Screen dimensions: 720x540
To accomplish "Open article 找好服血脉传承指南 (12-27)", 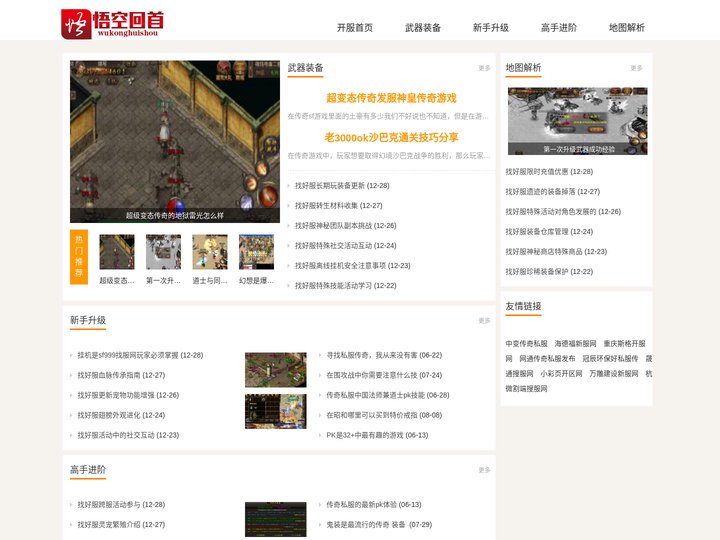I will [121, 375].
